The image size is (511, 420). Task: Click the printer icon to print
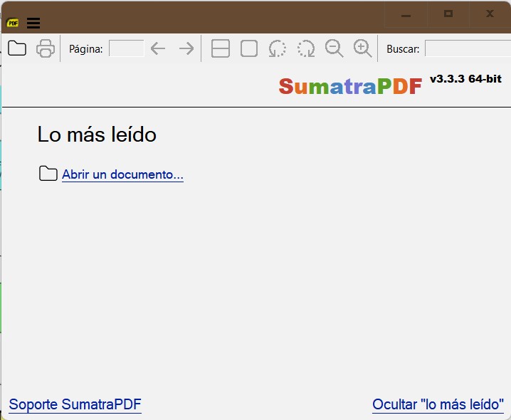coord(46,48)
